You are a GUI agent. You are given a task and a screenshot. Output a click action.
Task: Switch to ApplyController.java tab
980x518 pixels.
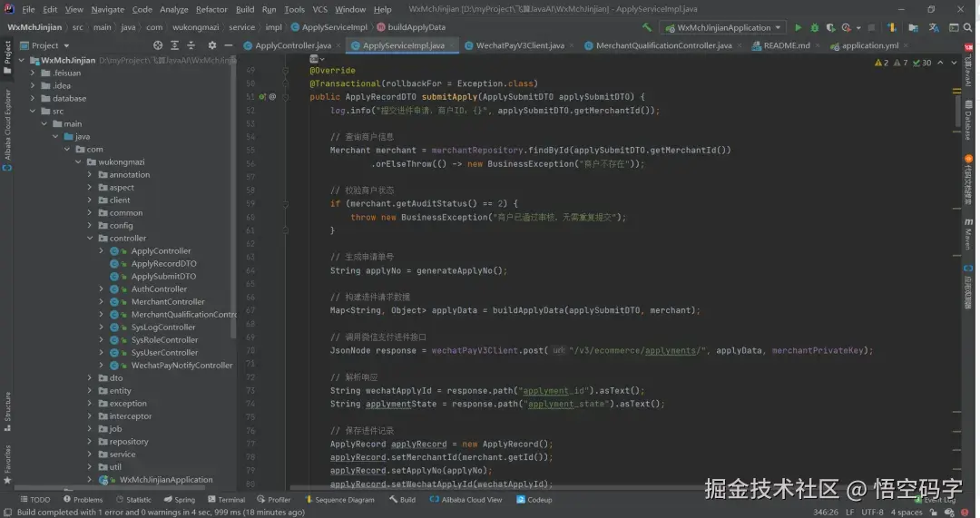pos(287,45)
